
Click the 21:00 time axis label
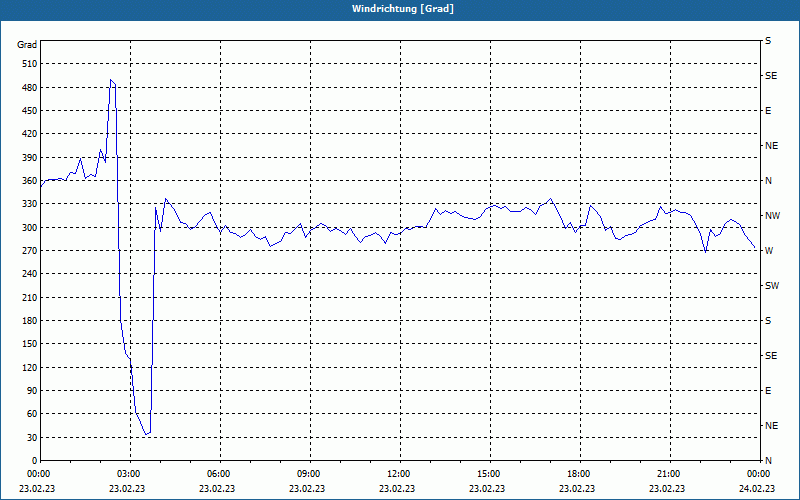point(667,474)
